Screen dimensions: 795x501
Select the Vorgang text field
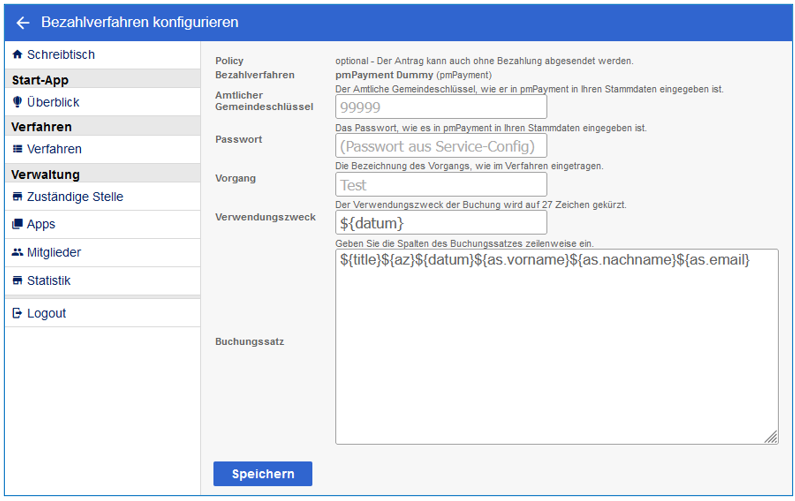441,185
